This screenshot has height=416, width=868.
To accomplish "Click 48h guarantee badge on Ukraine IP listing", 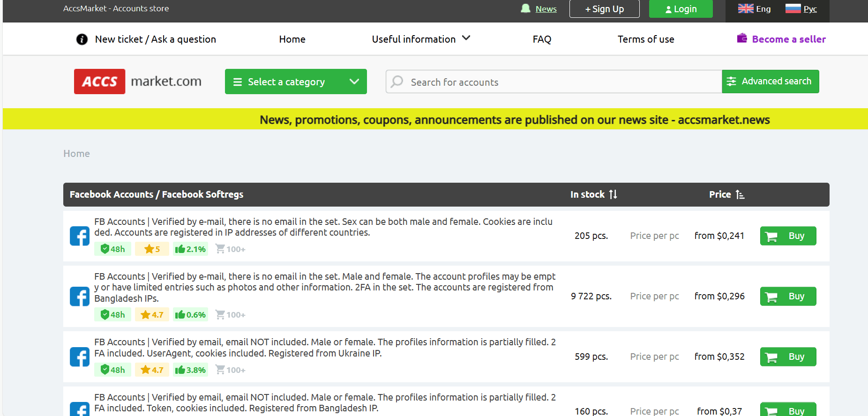I will click(113, 370).
